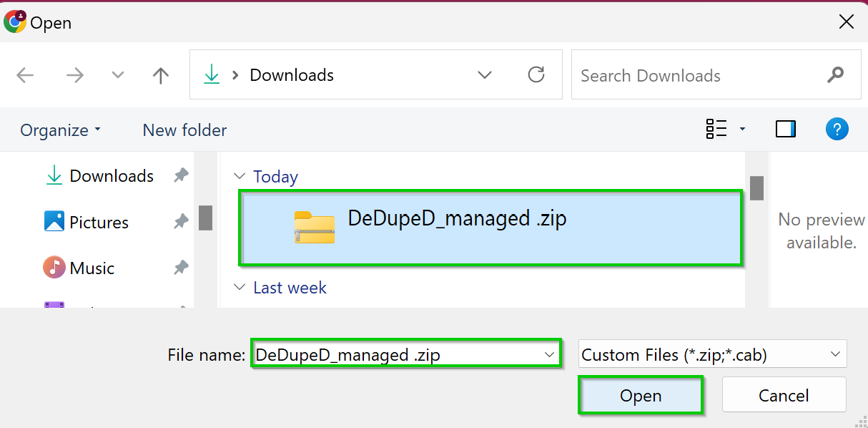Open the Organize menu

point(61,130)
